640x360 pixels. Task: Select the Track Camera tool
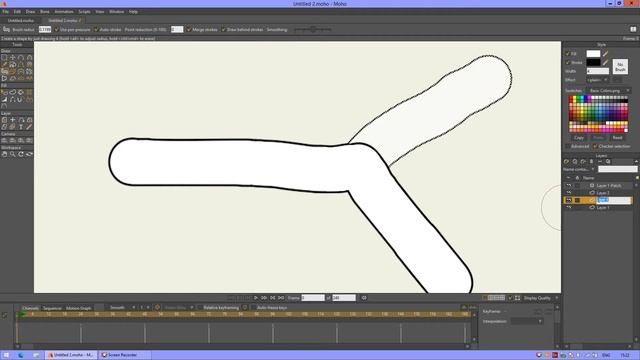click(x=4, y=140)
